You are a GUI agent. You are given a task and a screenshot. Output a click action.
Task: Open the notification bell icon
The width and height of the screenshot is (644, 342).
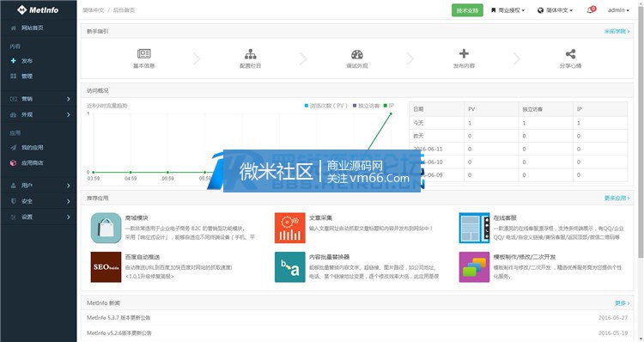[x=591, y=9]
